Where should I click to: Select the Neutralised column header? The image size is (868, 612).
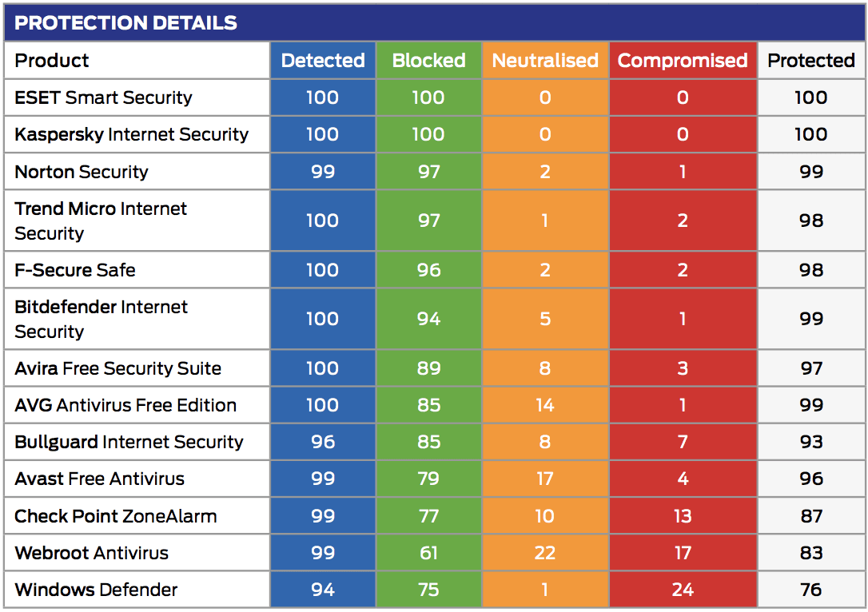545,61
